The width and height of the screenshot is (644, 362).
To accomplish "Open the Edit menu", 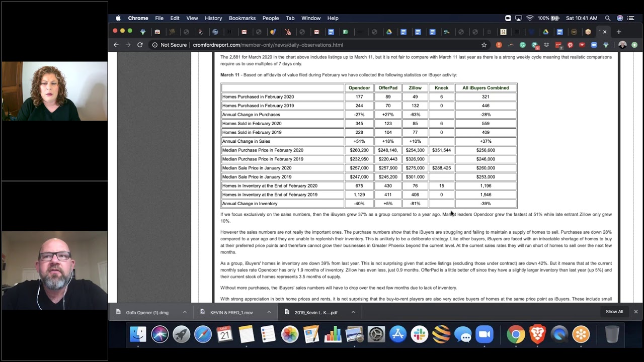I will [175, 18].
